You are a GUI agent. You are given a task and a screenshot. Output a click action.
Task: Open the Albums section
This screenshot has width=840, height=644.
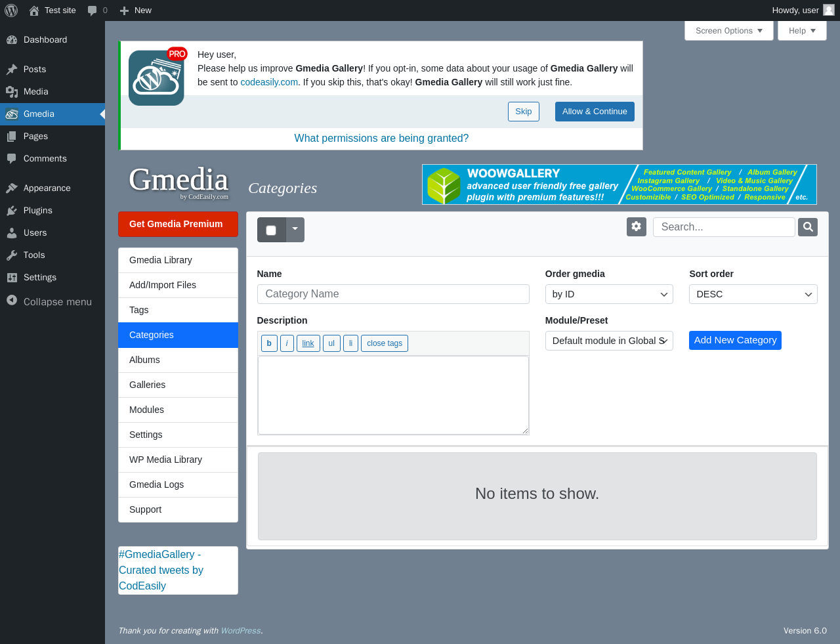coord(178,360)
